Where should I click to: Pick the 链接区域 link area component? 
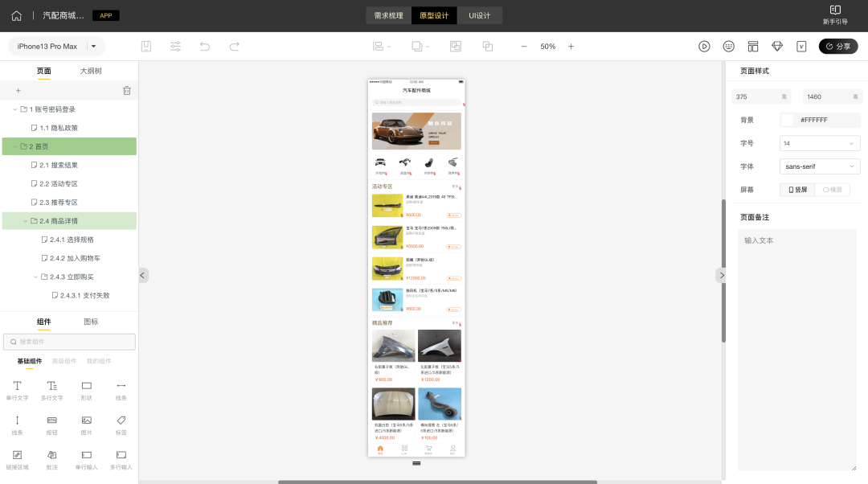pos(17,460)
